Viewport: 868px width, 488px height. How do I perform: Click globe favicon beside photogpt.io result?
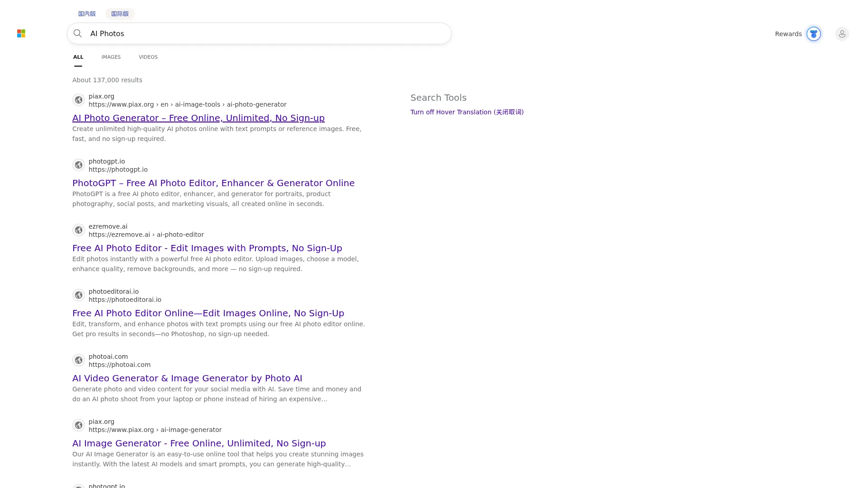(79, 165)
